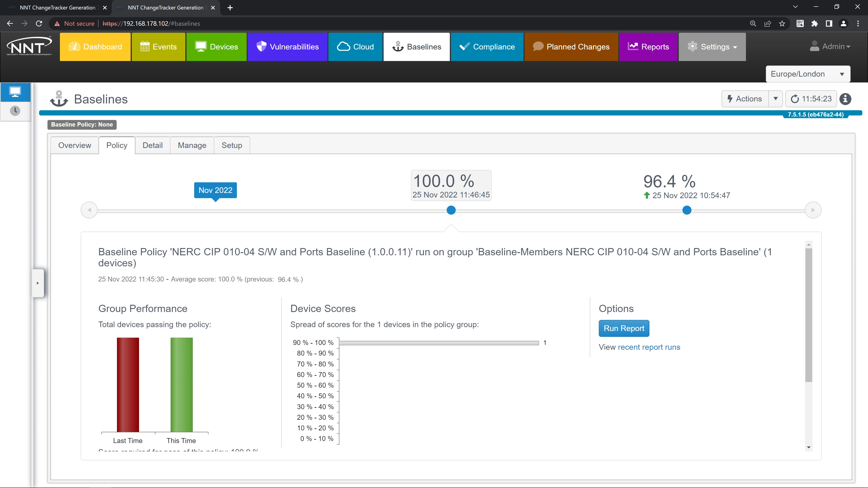
Task: Click the browser zoom magnifier icon
Action: [x=753, y=23]
